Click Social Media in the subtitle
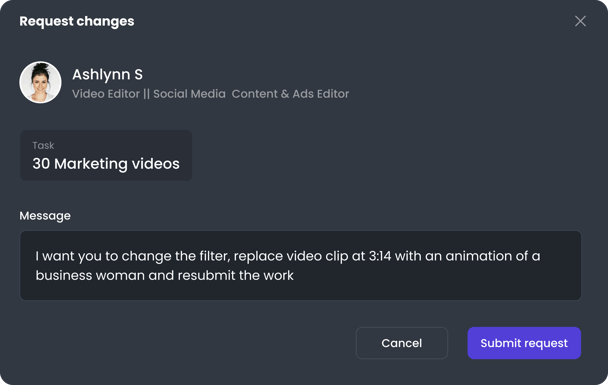The width and height of the screenshot is (608, 385). (x=189, y=94)
